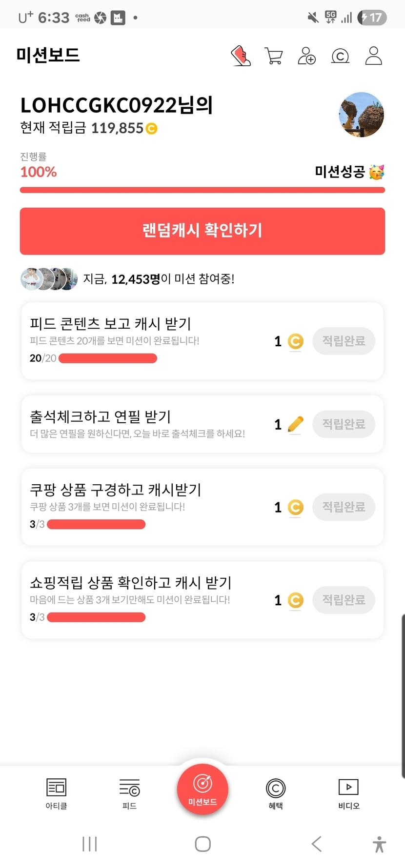Tap 적립완료 for 피드 콘텐츠 mission

pyautogui.click(x=344, y=341)
